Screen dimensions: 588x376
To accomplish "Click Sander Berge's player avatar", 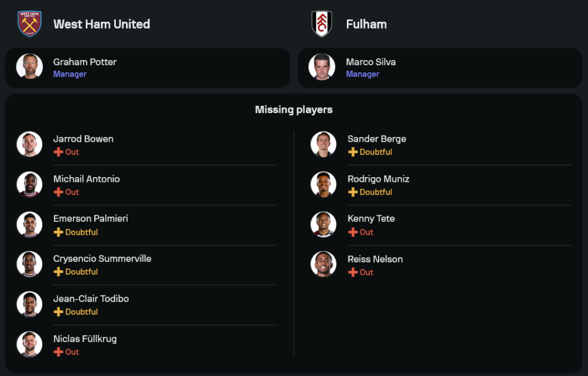I will point(323,145).
